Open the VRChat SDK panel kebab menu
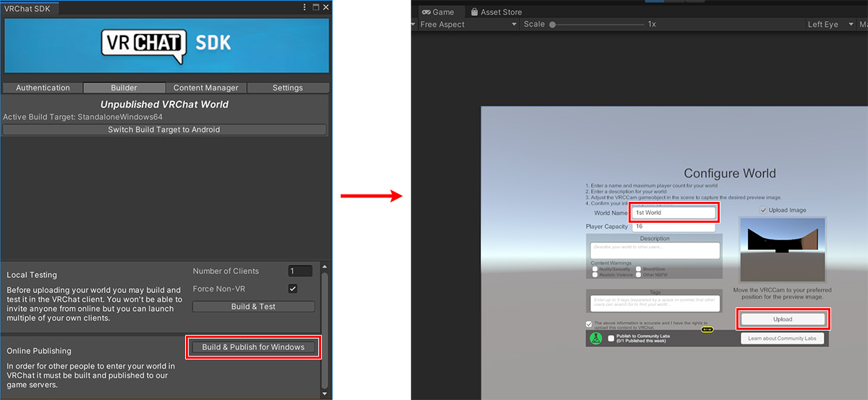The height and width of the screenshot is (400, 868). pyautogui.click(x=305, y=7)
